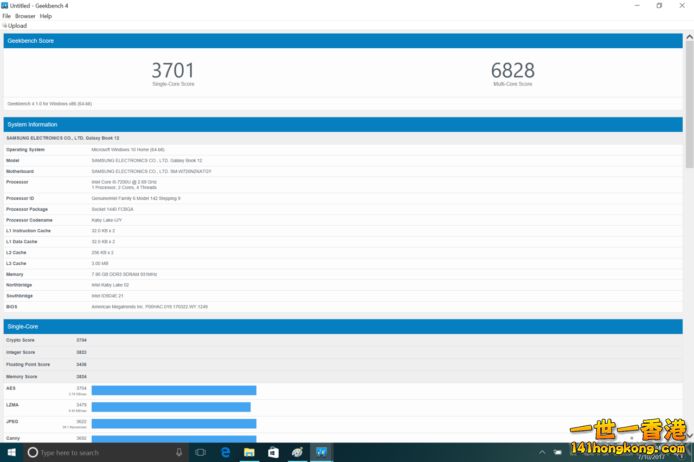Focus the 'Type here to search' box
Viewport: 694px width, 462px height.
pos(106,452)
